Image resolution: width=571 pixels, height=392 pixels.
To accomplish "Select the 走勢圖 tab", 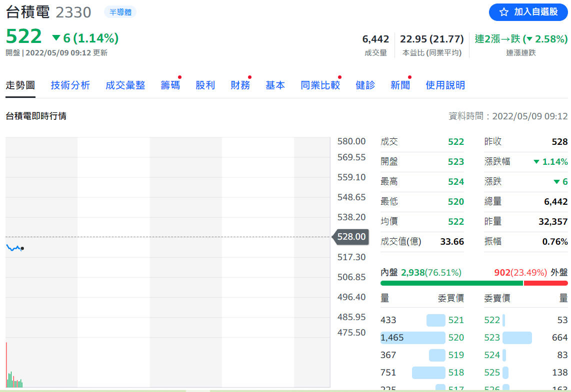I will [20, 85].
